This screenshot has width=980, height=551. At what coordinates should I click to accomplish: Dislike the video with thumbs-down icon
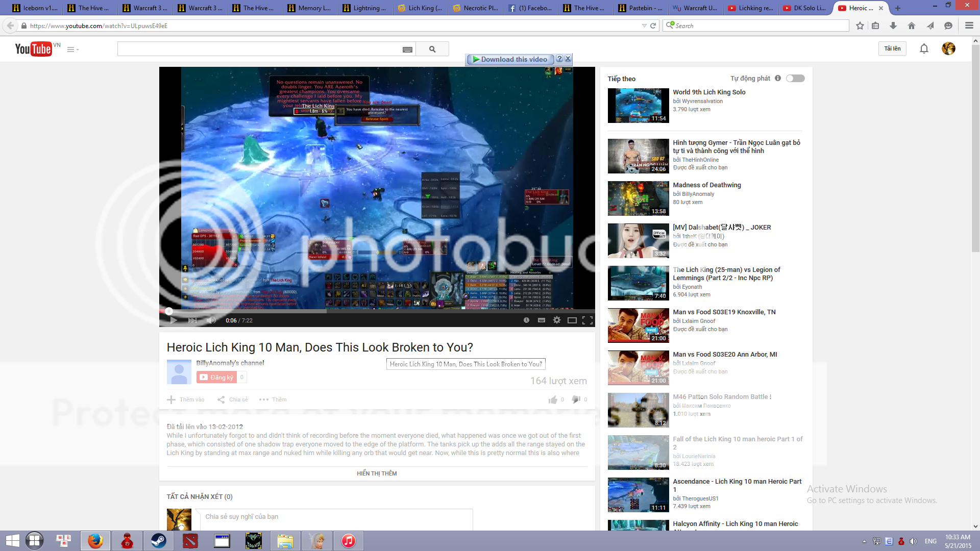pyautogui.click(x=576, y=399)
